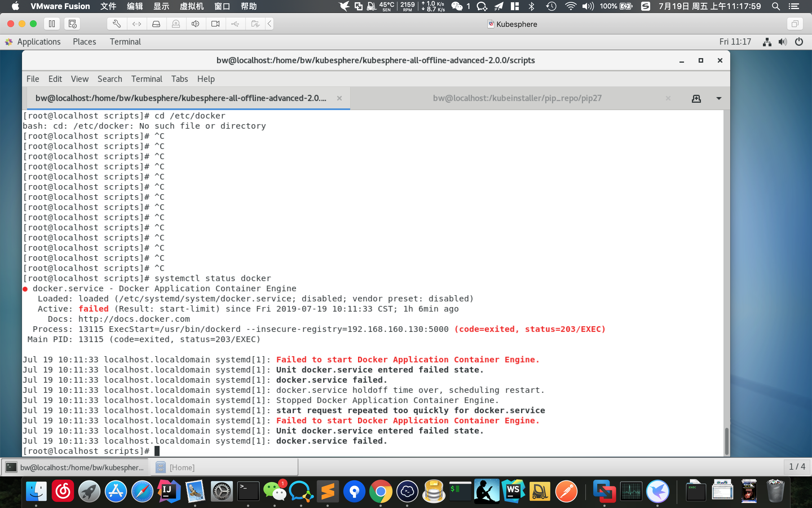Viewport: 812px width, 508px height.
Task: Select the terminal window in GNOME taskbar
Action: pyautogui.click(x=75, y=467)
